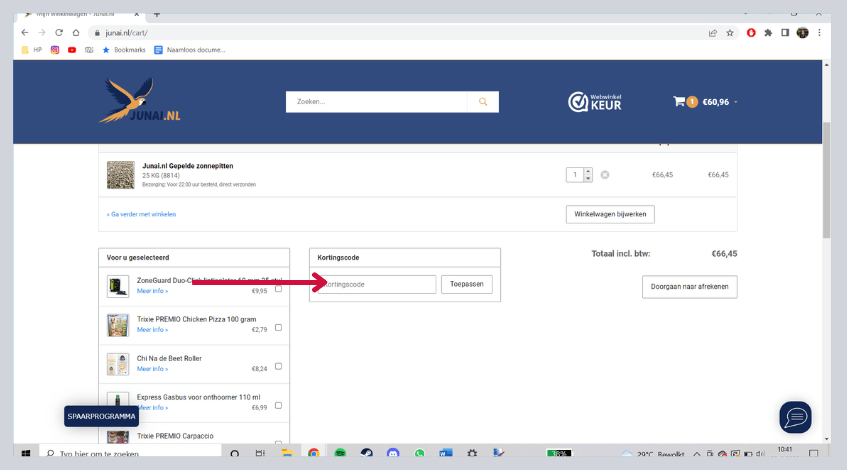Viewport: 847px width, 470px height.
Task: Click Doorgaan naar afrekenen button
Action: pos(689,287)
